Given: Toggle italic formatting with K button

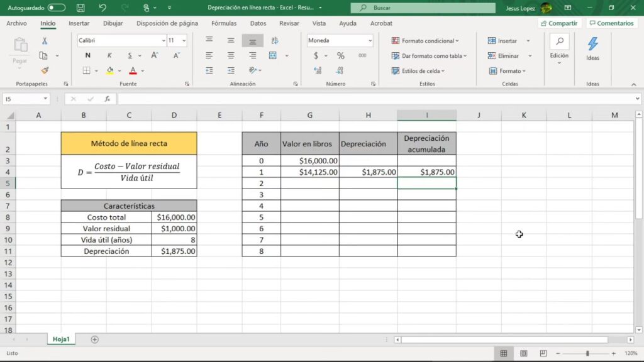Looking at the screenshot, I should click(x=109, y=55).
